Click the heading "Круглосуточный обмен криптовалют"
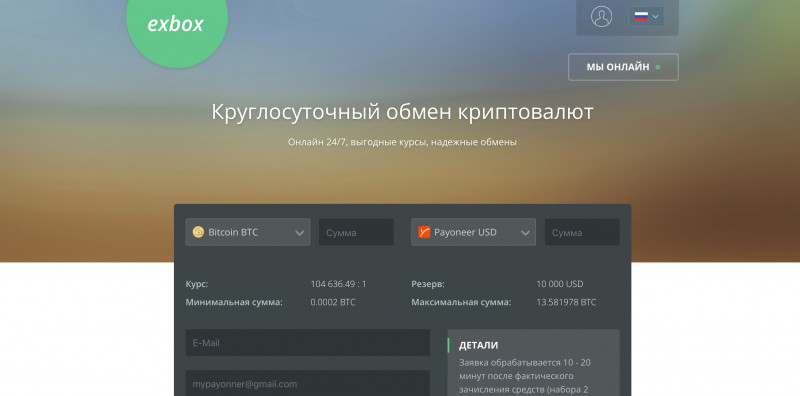The width and height of the screenshot is (800, 396). tap(402, 112)
